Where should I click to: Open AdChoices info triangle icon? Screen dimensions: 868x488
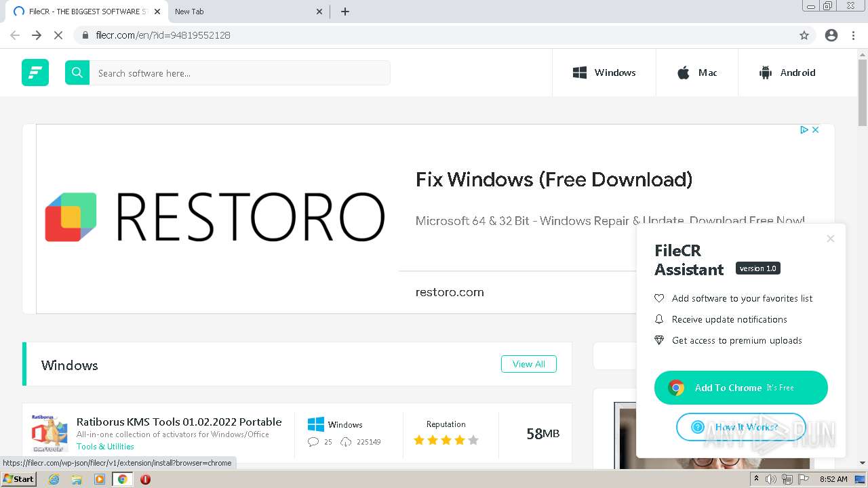coord(804,129)
